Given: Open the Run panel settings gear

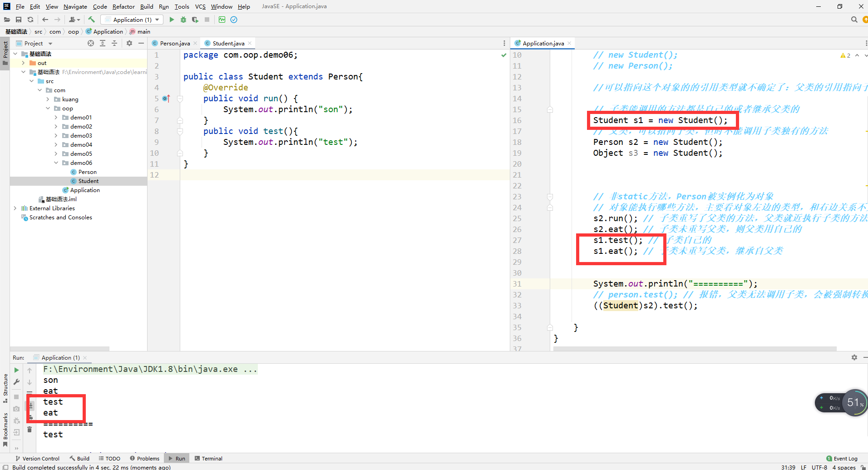Looking at the screenshot, I should (x=854, y=357).
